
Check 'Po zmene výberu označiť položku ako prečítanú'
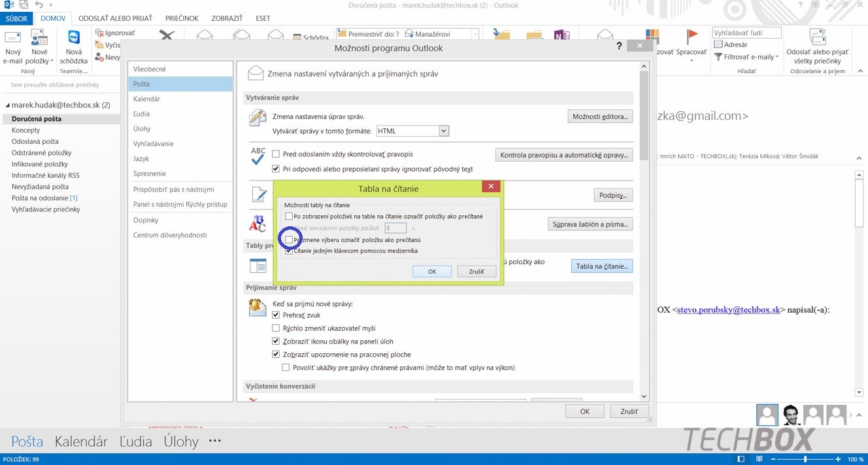289,240
